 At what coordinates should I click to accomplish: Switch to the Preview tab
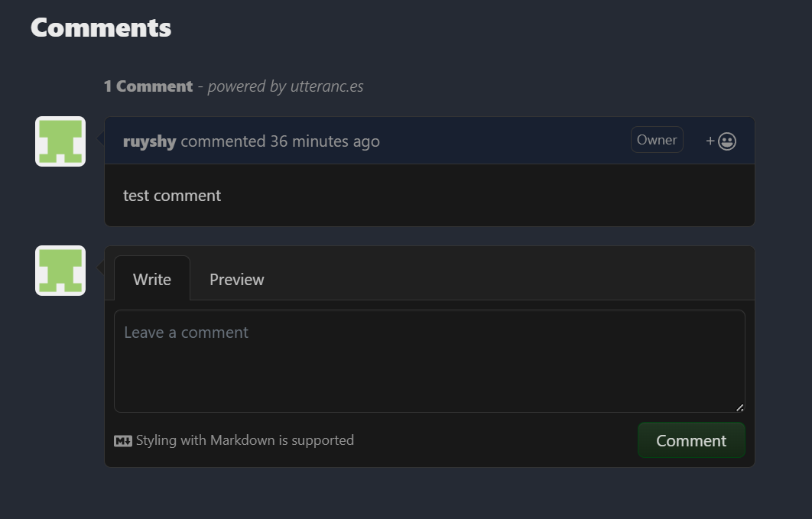pos(236,279)
